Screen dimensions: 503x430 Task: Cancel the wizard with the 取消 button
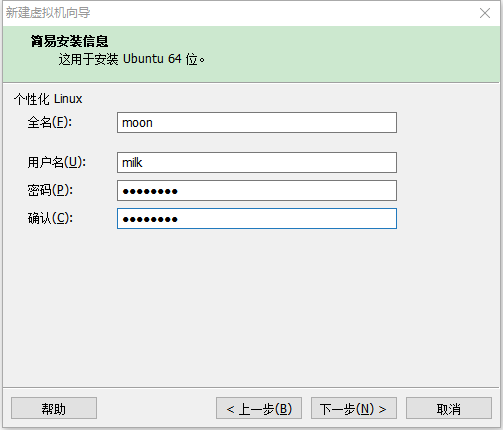[449, 408]
